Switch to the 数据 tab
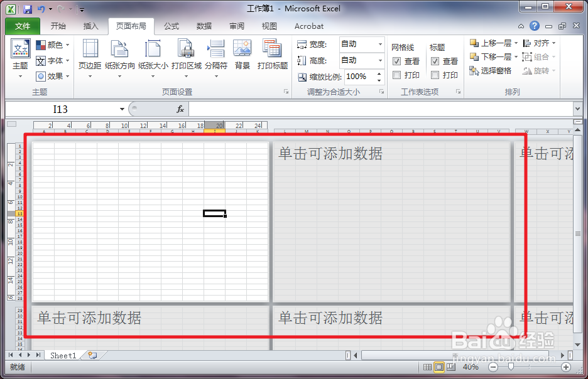This screenshot has width=588, height=379. click(x=204, y=26)
